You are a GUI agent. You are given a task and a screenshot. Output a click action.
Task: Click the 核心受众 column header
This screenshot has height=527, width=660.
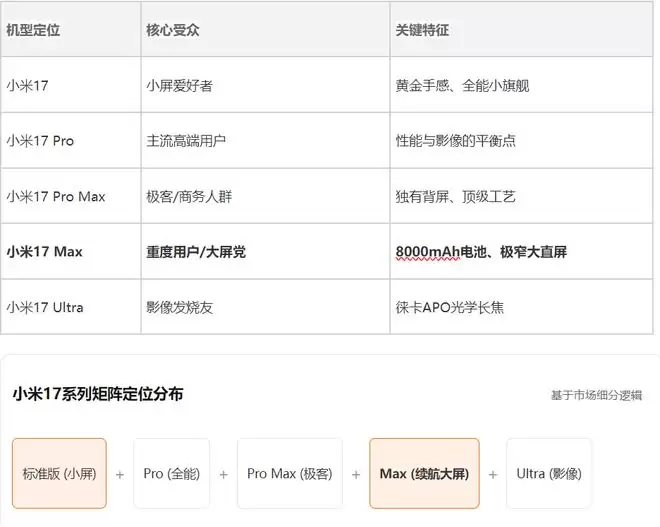(173, 30)
